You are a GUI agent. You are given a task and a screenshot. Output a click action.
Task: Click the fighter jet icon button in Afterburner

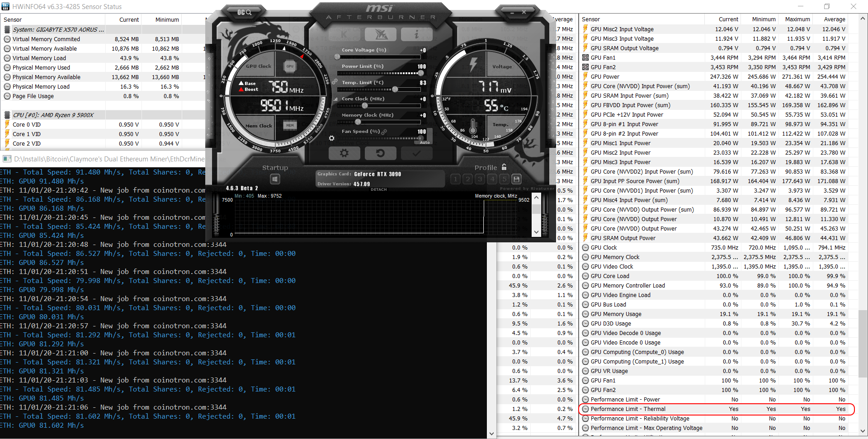point(381,34)
